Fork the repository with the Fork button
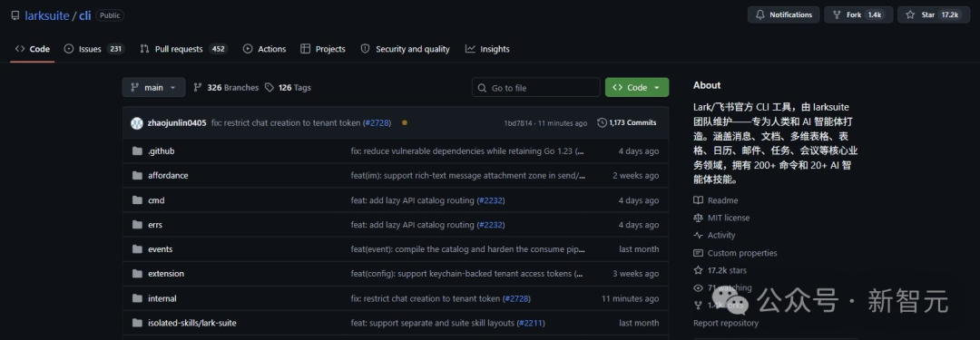Image resolution: width=980 pixels, height=340 pixels. point(858,15)
